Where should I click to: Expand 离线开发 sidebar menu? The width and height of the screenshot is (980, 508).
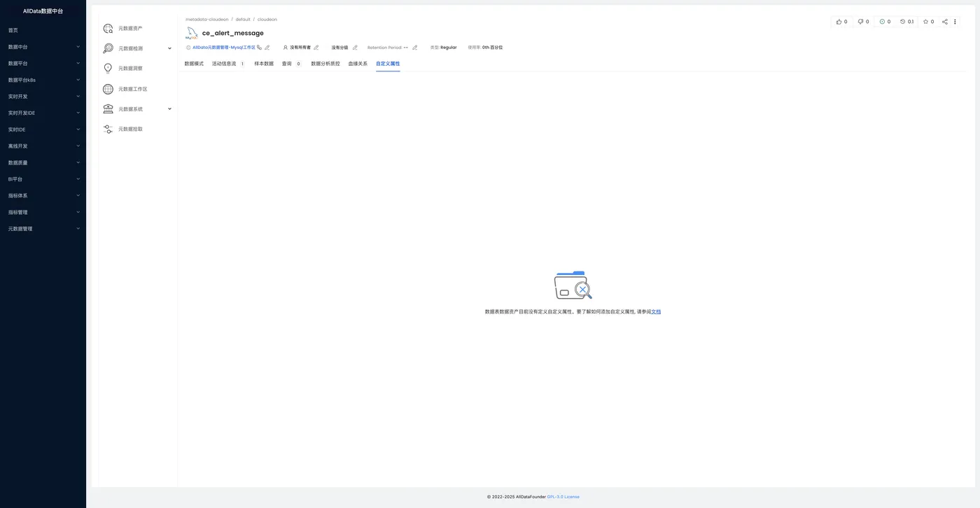(43, 146)
